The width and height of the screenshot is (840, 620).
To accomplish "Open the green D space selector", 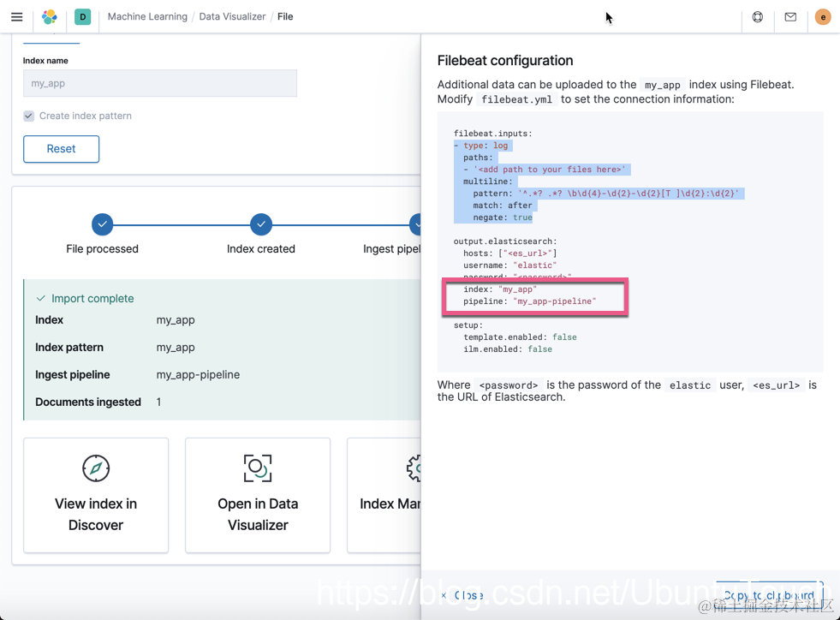I will coord(82,16).
